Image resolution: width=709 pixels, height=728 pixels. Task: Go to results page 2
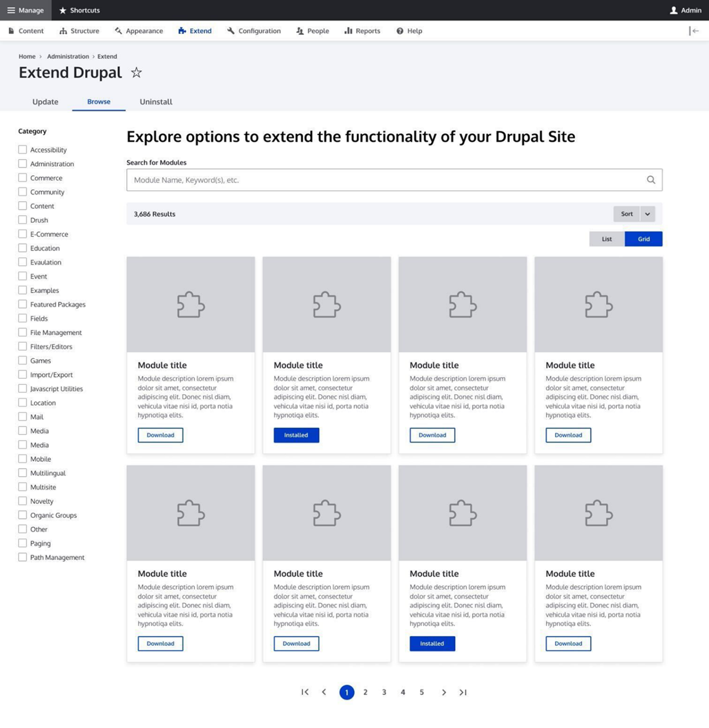click(365, 693)
